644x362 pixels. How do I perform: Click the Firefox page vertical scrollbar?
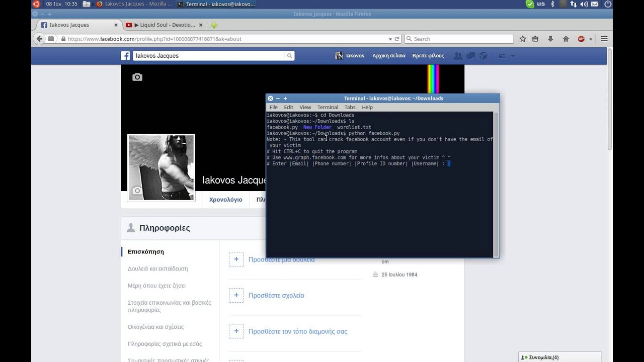coord(610,101)
